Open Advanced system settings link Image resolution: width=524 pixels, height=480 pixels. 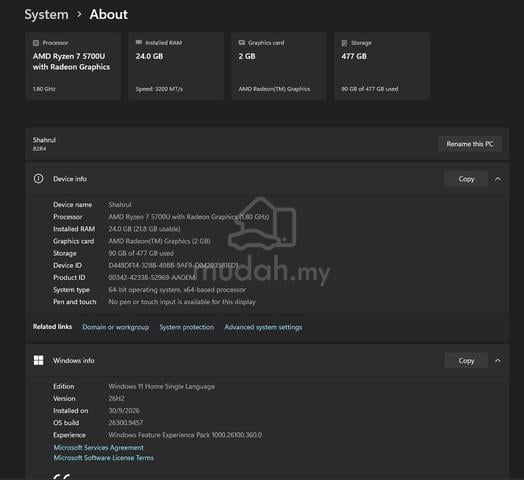pos(263,327)
